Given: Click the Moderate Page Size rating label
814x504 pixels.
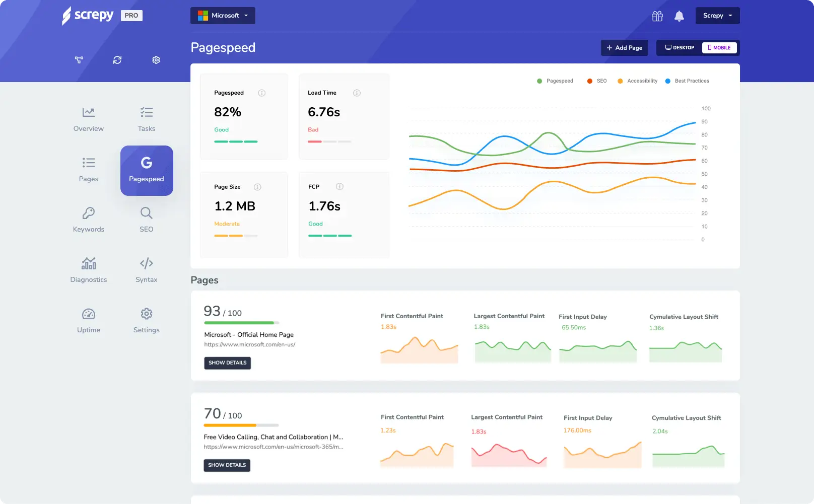Looking at the screenshot, I should [x=227, y=224].
